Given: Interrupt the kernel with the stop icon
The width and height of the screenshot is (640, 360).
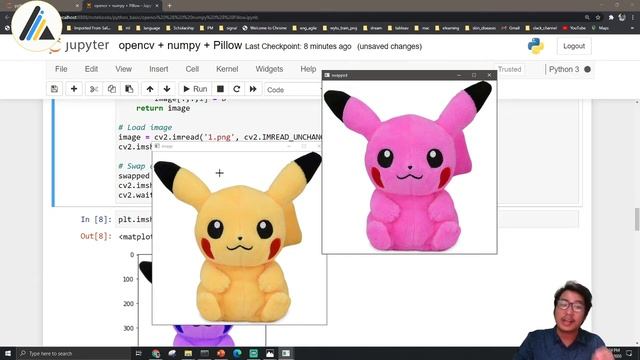Looking at the screenshot, I should pos(220,89).
